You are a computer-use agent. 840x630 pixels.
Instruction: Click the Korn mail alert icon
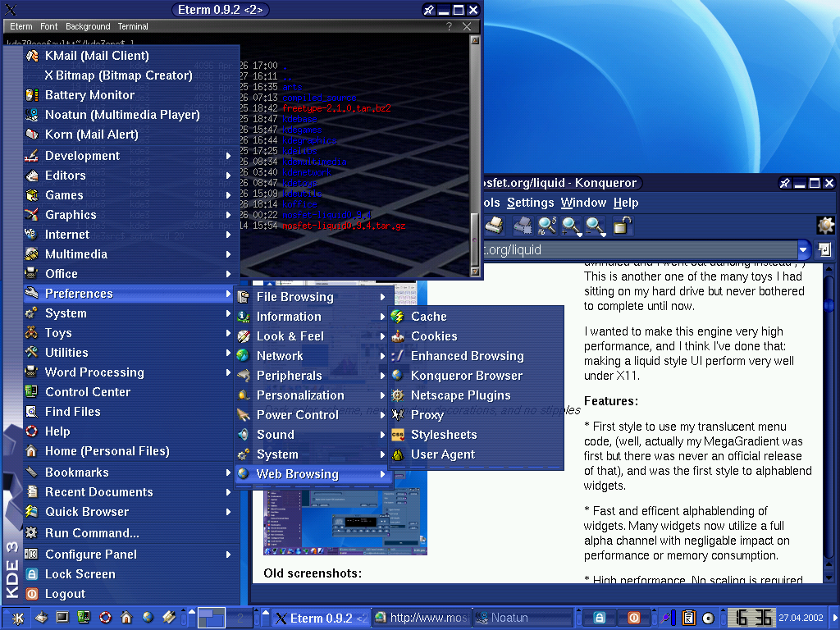32,135
